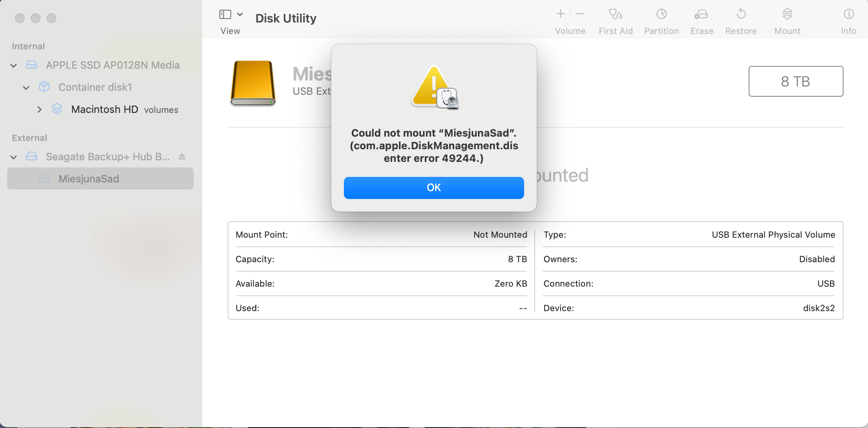Image resolution: width=868 pixels, height=428 pixels.
Task: Select the Erase tool
Action: 702,20
